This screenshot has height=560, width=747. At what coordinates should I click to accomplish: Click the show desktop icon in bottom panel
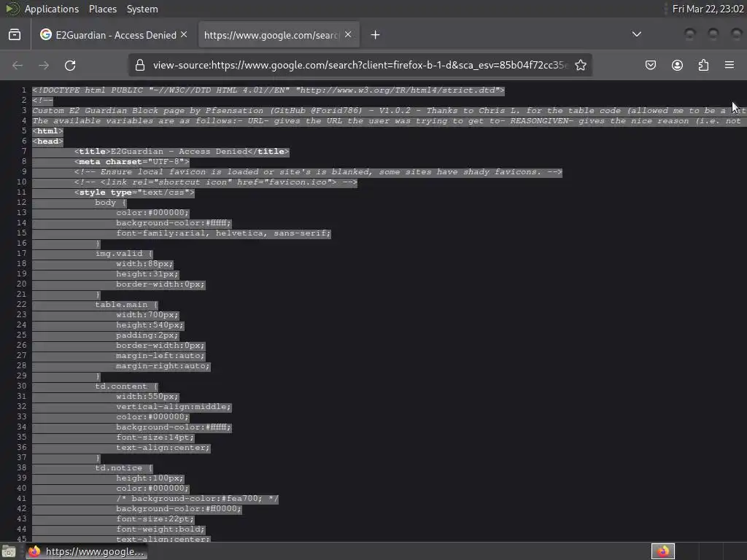(x=9, y=552)
